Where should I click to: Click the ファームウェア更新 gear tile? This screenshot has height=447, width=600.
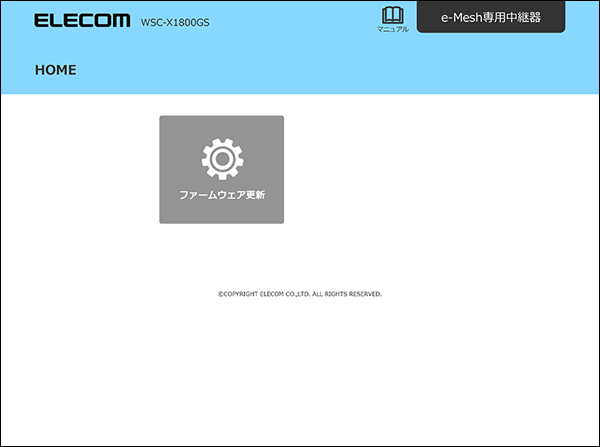(222, 170)
